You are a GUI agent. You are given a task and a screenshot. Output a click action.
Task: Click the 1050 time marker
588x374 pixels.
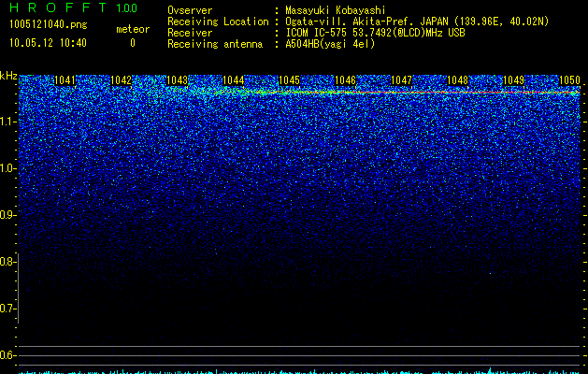click(x=569, y=80)
